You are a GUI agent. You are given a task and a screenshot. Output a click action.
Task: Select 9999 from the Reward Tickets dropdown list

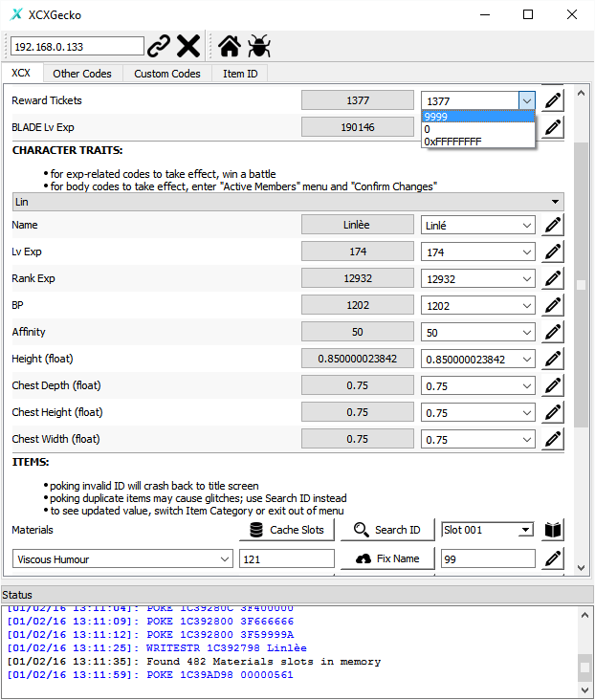478,117
